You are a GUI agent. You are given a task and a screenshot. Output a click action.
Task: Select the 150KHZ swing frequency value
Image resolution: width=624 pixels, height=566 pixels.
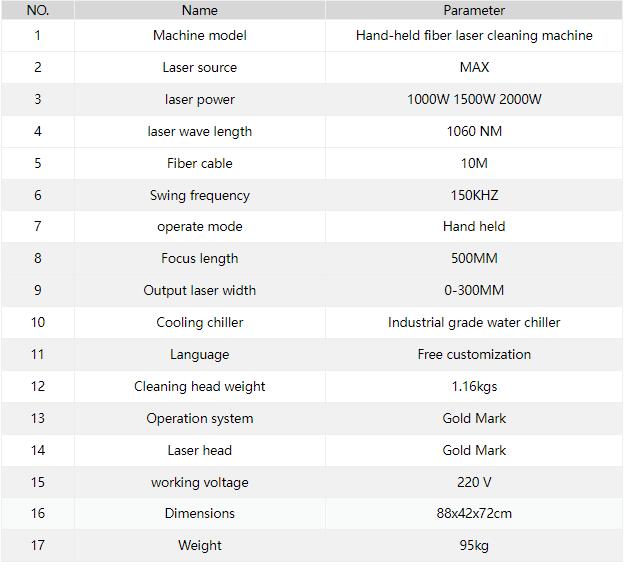click(x=474, y=195)
